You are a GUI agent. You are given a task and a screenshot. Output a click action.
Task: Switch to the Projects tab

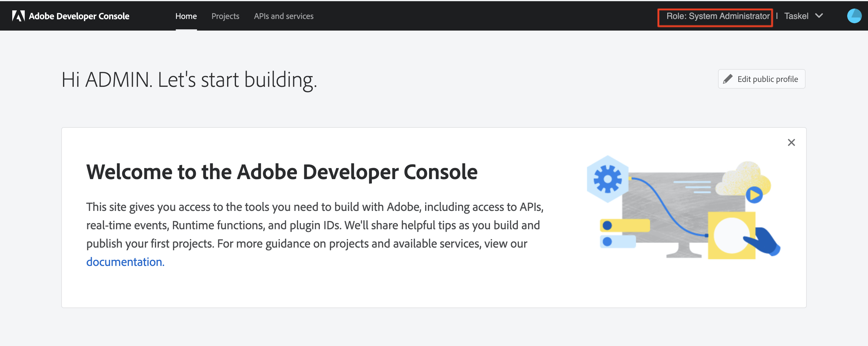click(x=225, y=16)
